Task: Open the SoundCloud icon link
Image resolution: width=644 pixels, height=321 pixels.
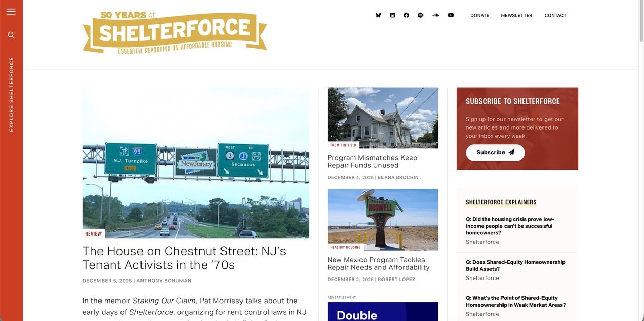Action: (435, 15)
